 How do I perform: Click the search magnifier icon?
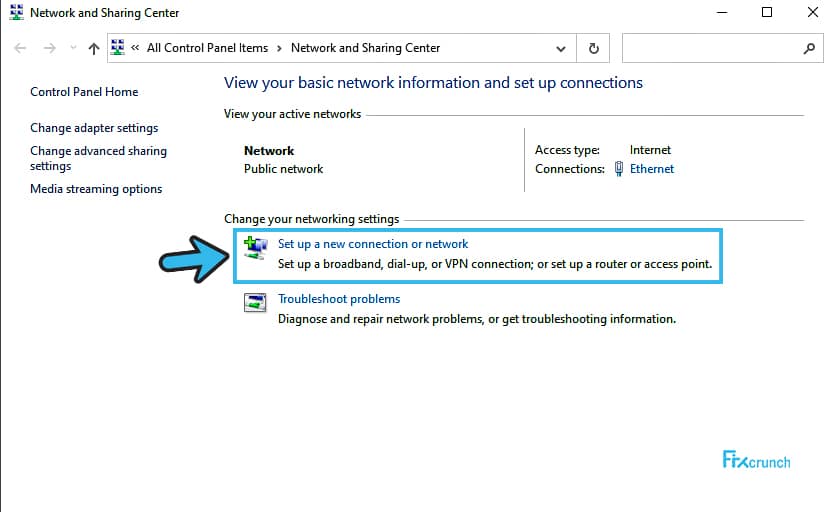pos(809,49)
